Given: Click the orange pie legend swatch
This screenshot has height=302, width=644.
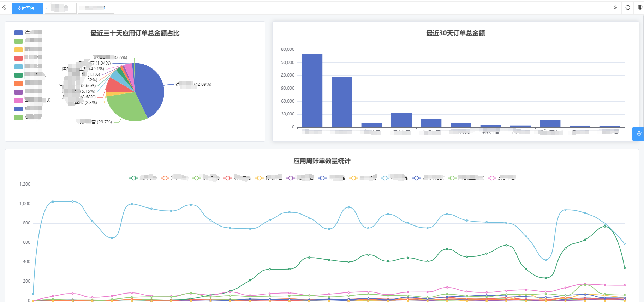Looking at the screenshot, I should [x=18, y=84].
